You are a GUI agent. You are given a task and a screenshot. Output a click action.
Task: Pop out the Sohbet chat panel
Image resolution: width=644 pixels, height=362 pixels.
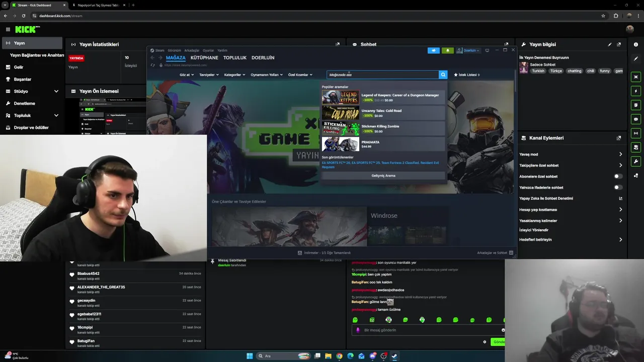pos(506,44)
